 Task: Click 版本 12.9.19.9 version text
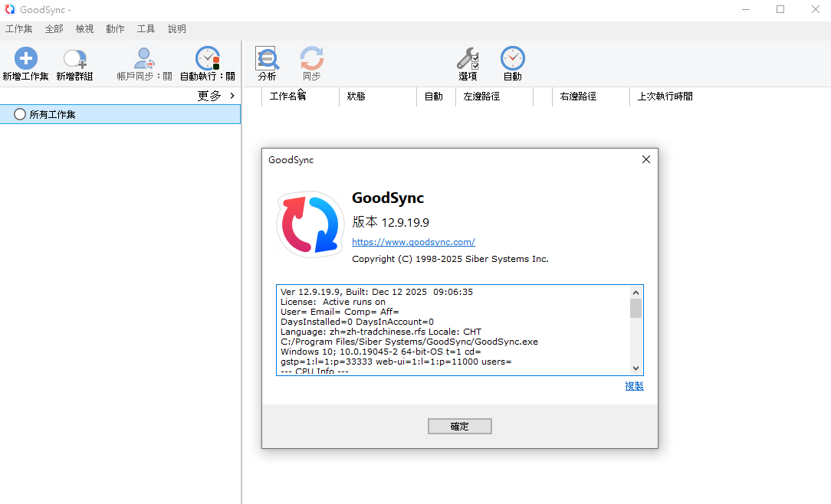click(391, 222)
